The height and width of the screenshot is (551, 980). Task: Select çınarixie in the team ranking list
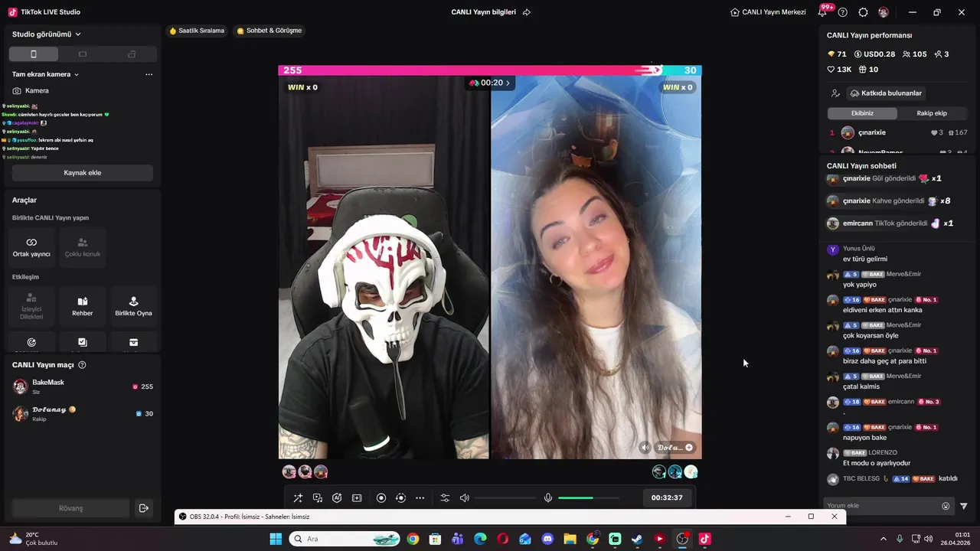point(897,132)
